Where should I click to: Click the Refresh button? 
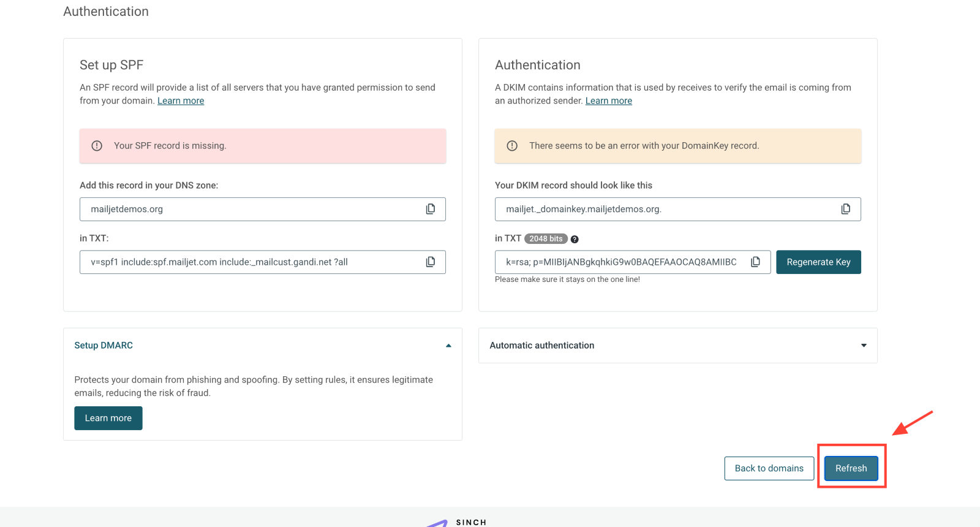(x=851, y=468)
